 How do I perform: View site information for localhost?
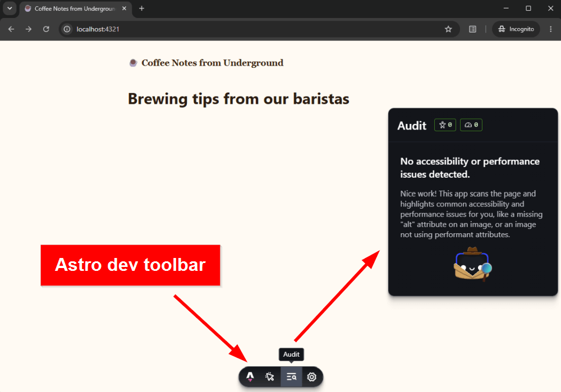(x=67, y=29)
